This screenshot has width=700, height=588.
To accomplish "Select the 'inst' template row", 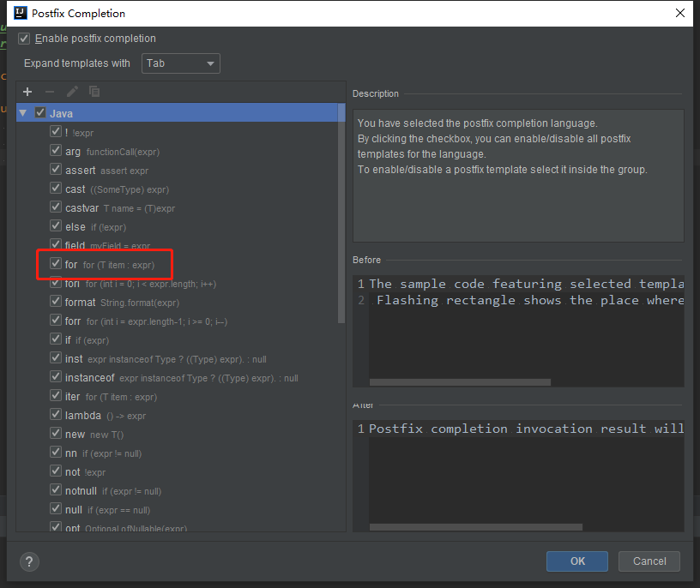I will [178, 359].
